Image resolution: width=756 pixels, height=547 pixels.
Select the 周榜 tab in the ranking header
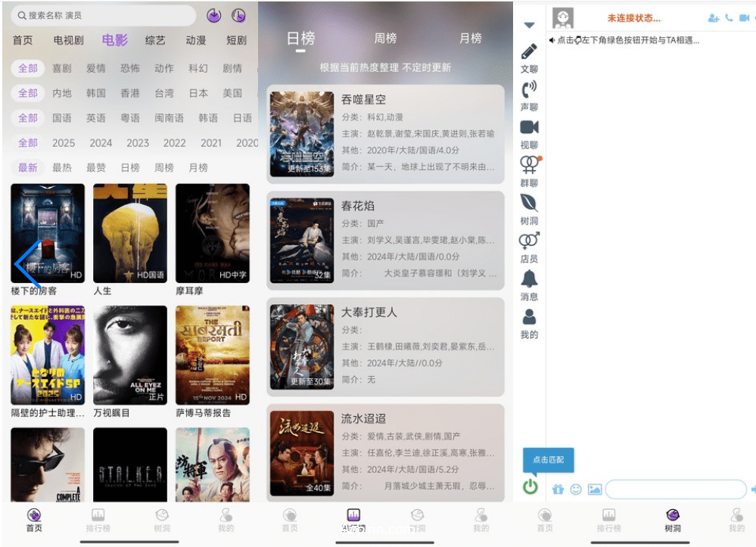click(x=385, y=38)
